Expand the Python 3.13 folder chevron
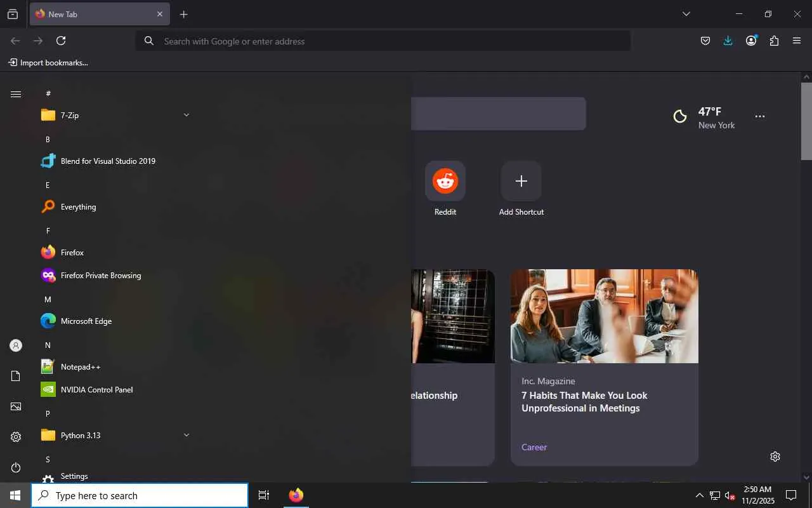The height and width of the screenshot is (508, 812). click(186, 435)
